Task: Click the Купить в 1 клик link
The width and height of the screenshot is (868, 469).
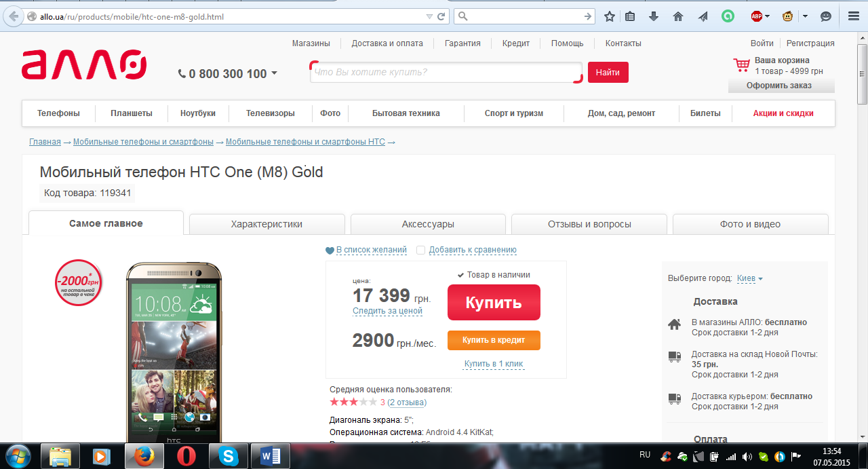Action: pyautogui.click(x=494, y=364)
